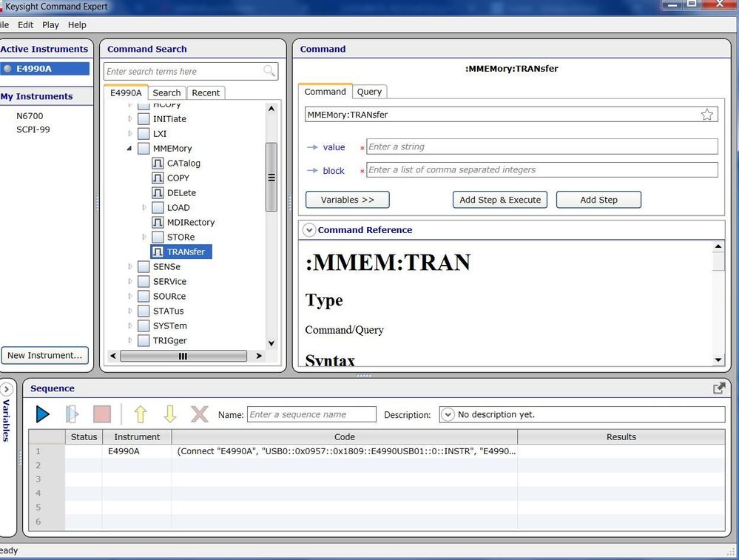This screenshot has height=560, width=739.
Task: Click the SENSe node box icon
Action: (144, 266)
